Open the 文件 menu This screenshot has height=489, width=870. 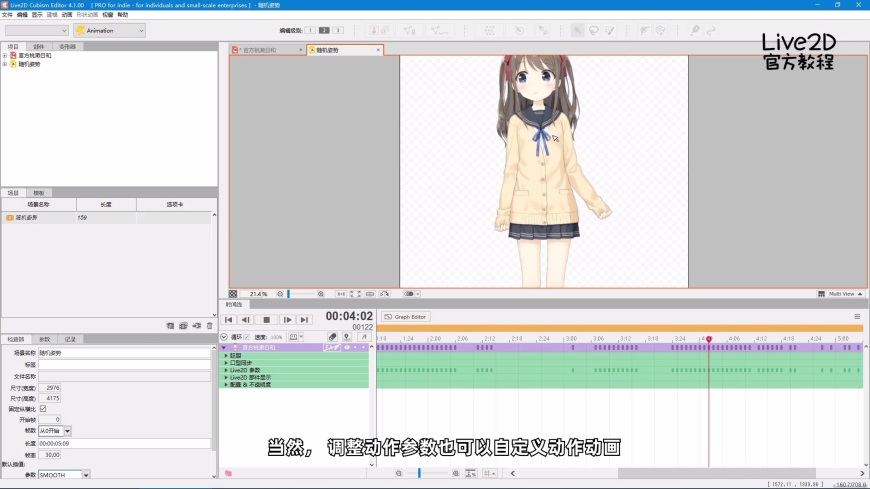[7, 14]
